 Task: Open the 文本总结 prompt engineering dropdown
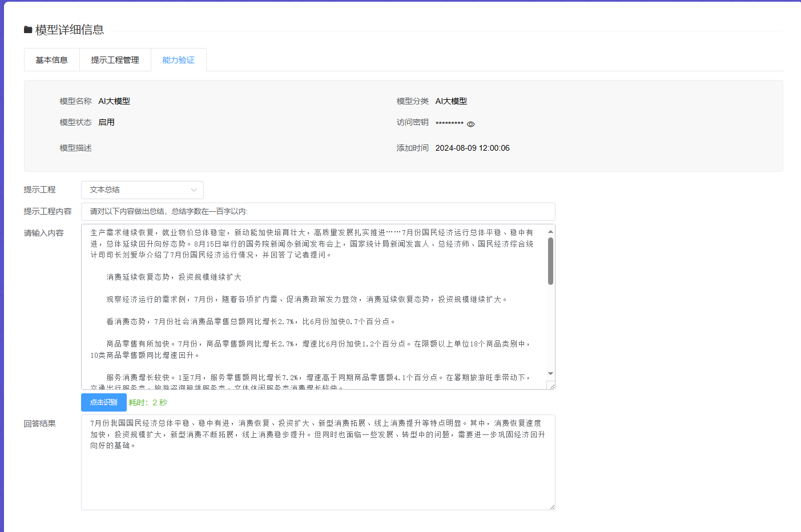coord(142,190)
